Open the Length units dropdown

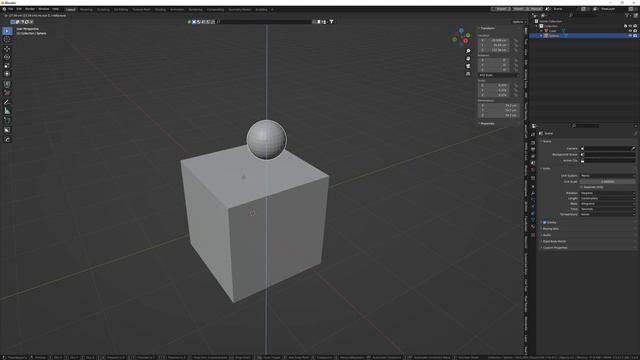[608, 198]
